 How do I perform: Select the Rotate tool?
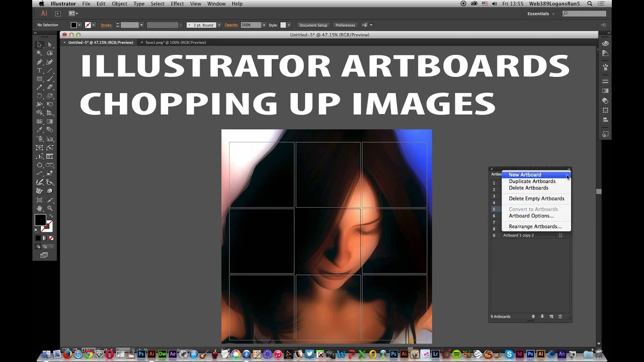click(39, 96)
